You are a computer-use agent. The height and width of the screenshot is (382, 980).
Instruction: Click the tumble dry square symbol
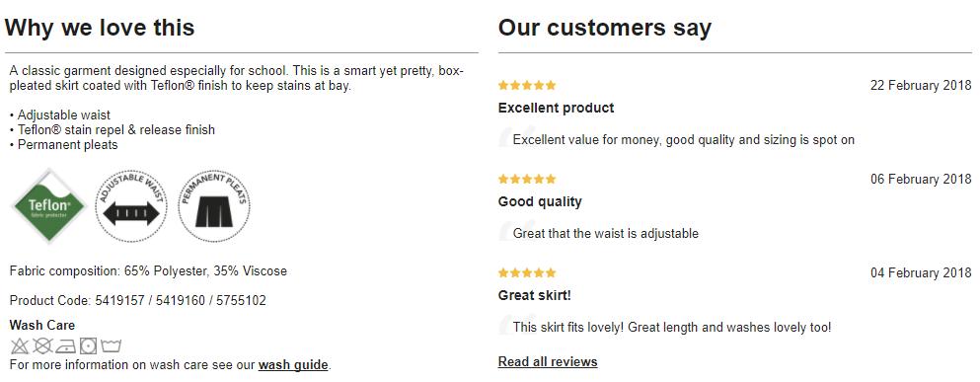pos(88,345)
